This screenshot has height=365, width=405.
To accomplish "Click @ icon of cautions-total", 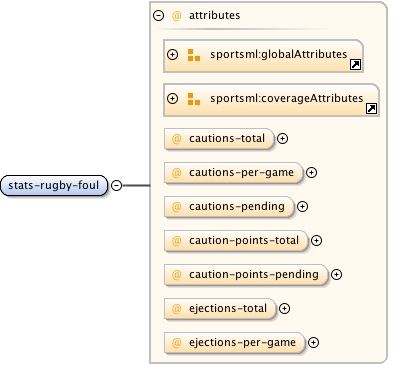I will tap(176, 138).
